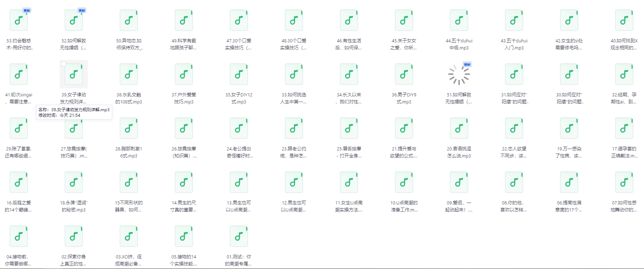Open the 02.探索你身上真正的 file icon
This screenshot has width=644, height=269.
[x=74, y=236]
